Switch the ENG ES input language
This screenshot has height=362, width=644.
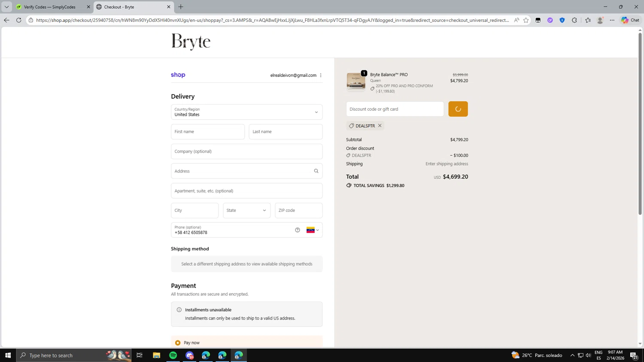(x=598, y=355)
